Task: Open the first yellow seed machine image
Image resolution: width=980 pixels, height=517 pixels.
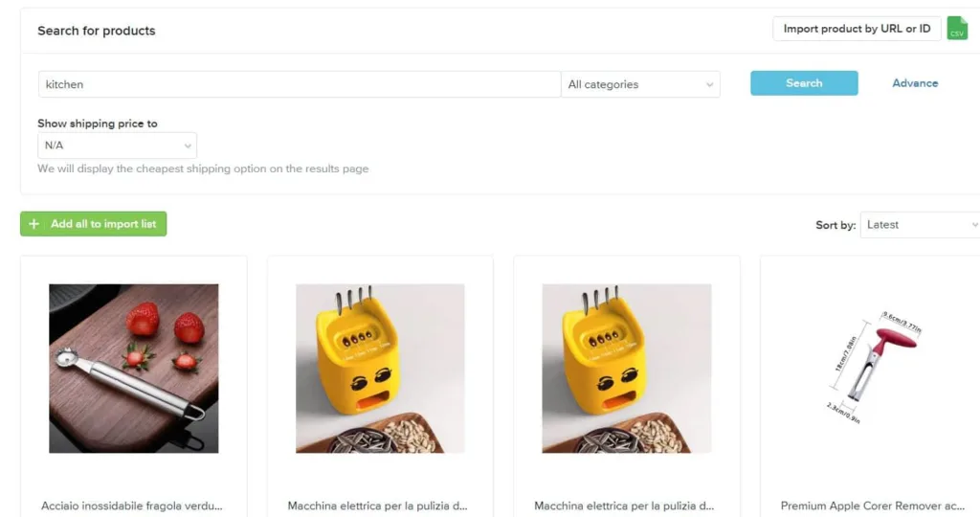Action: (x=380, y=369)
